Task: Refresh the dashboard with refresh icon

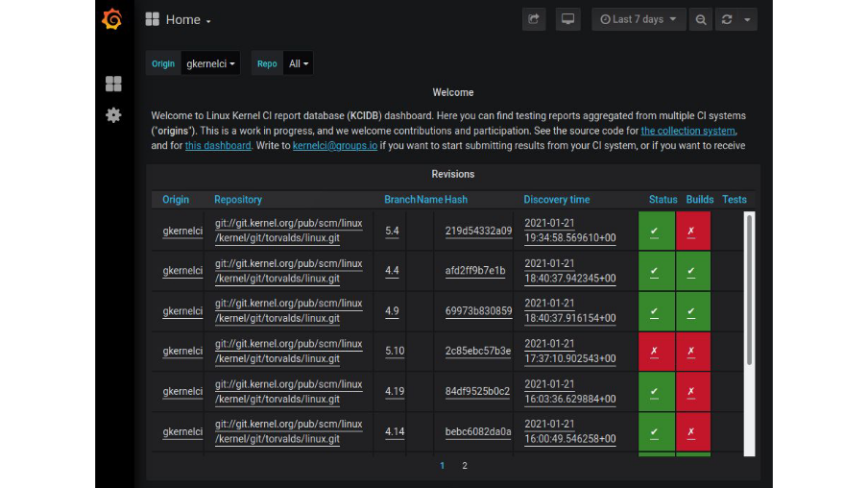Action: [727, 19]
